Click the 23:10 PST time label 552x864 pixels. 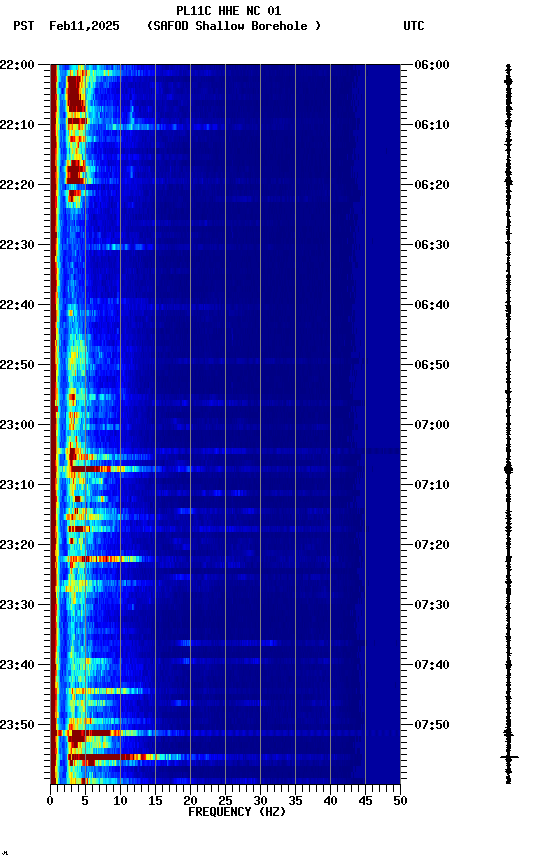[17, 485]
